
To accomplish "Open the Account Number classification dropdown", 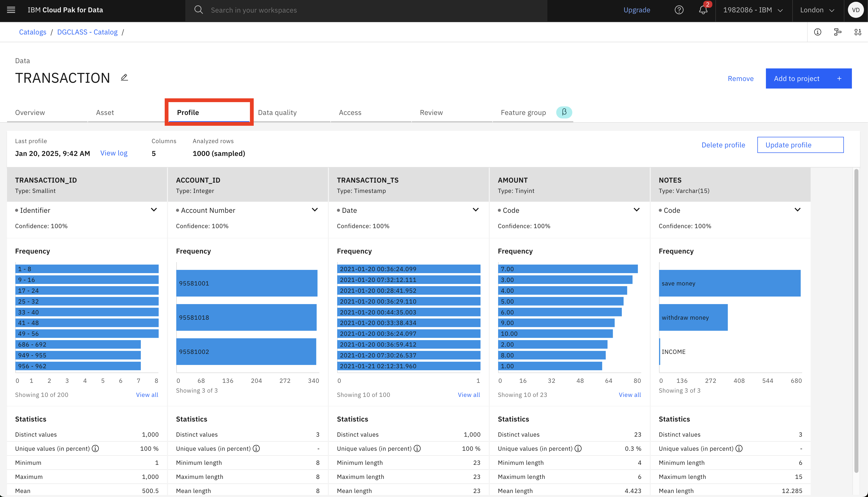I will click(315, 210).
